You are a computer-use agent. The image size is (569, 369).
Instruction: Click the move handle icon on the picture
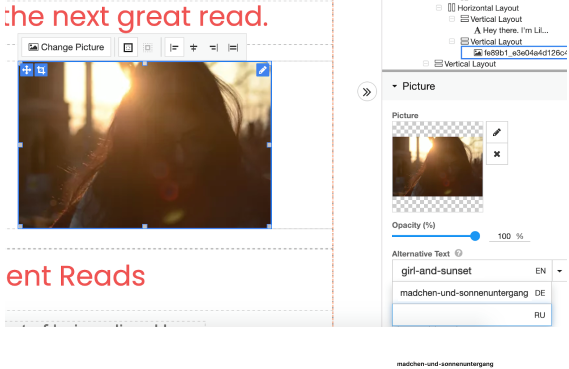(26, 70)
